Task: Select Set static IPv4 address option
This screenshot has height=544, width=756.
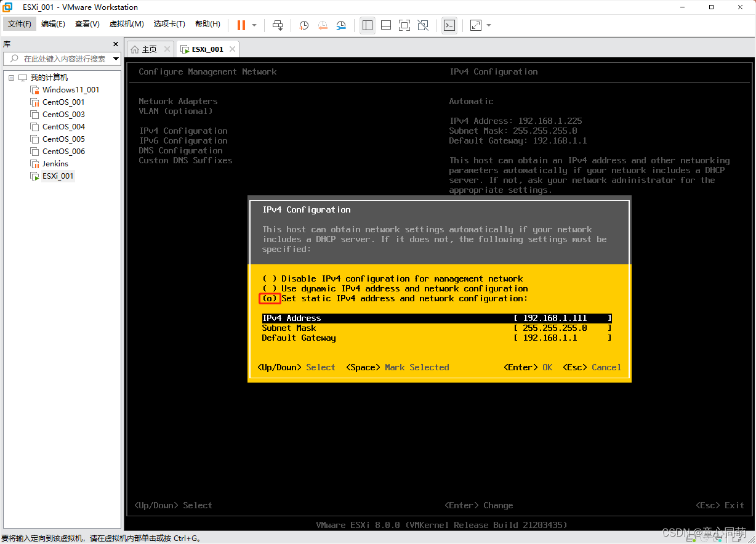Action: [270, 298]
